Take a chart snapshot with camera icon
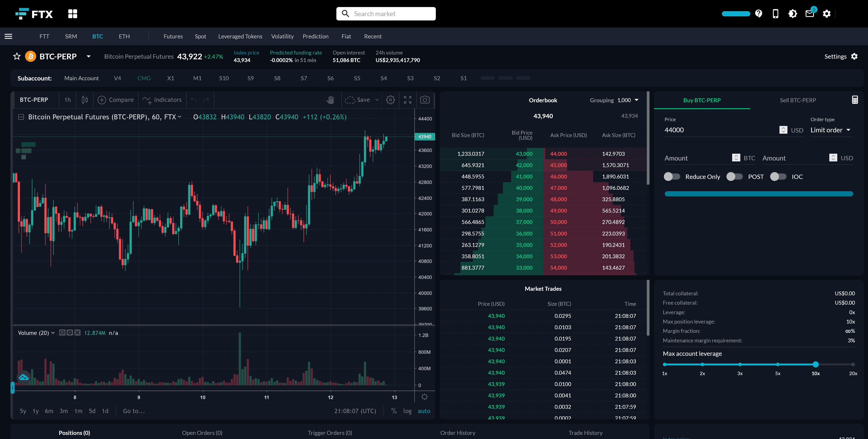This screenshot has height=439, width=868. click(425, 100)
